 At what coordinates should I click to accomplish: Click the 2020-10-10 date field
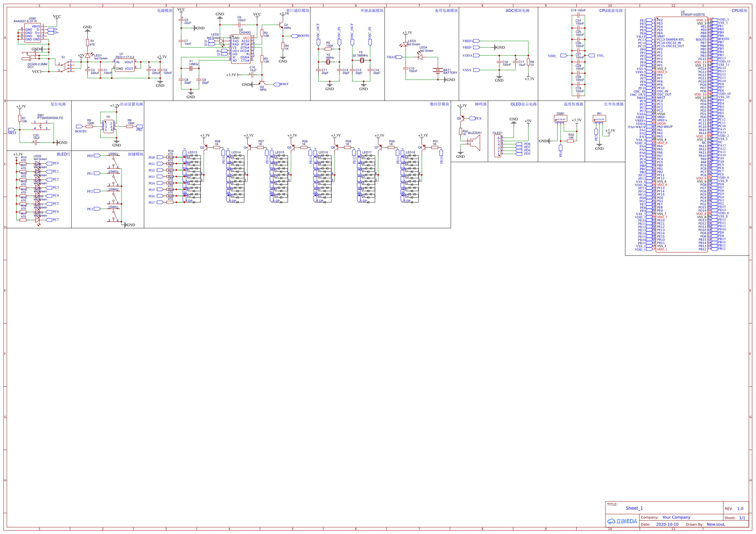tap(667, 524)
